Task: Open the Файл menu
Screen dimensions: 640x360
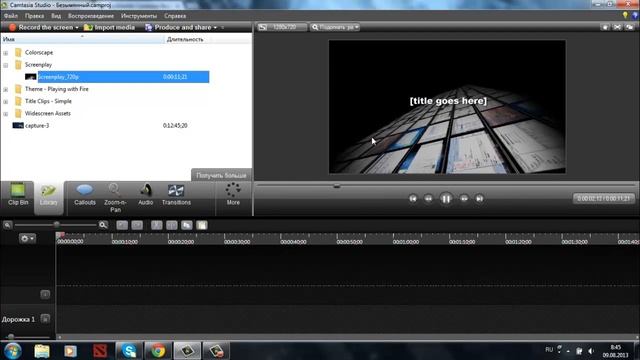Action: point(11,16)
